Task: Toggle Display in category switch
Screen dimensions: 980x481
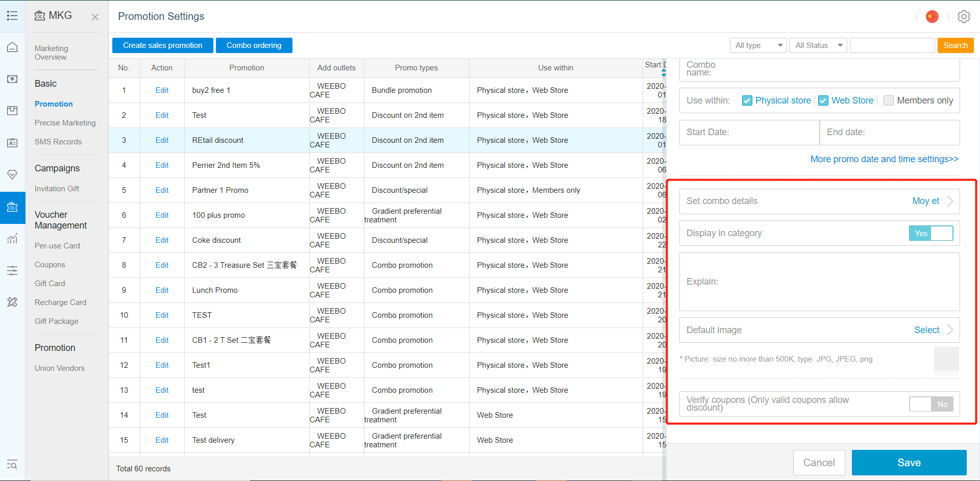Action: coord(931,233)
